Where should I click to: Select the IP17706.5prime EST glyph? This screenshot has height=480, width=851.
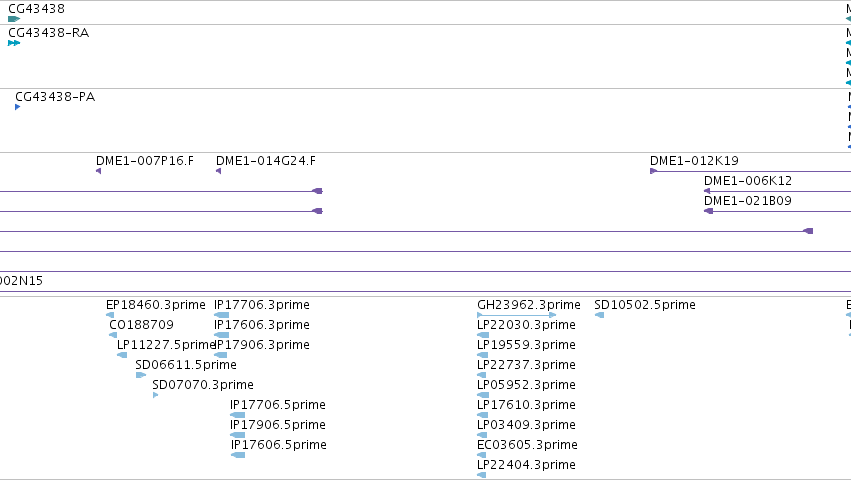tap(237, 415)
